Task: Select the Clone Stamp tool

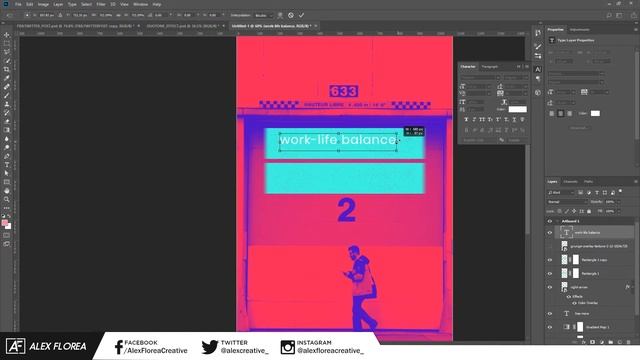Action: tap(7, 104)
